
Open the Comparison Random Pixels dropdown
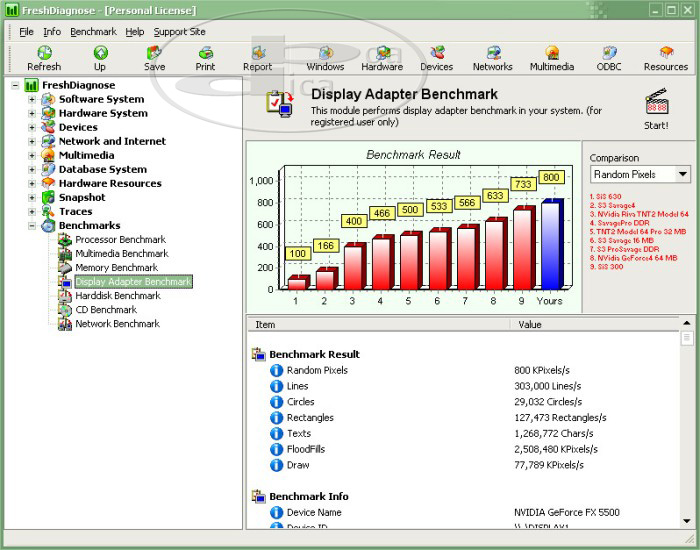[x=640, y=174]
